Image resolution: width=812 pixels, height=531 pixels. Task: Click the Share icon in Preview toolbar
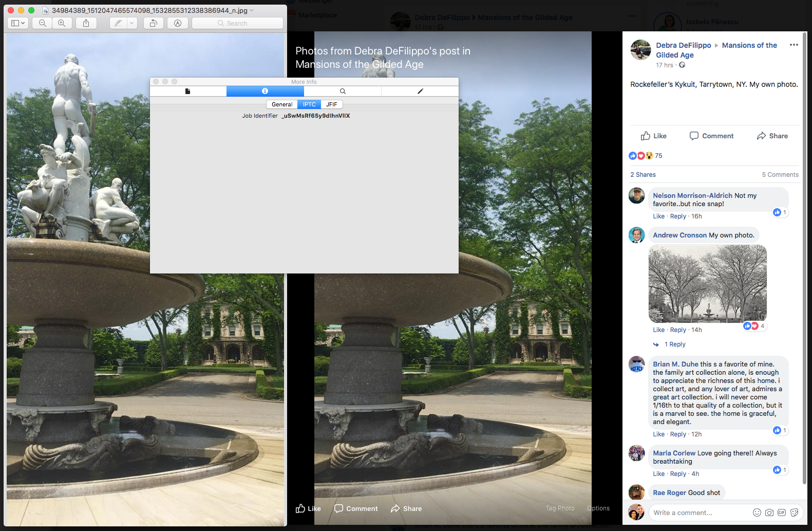point(86,23)
